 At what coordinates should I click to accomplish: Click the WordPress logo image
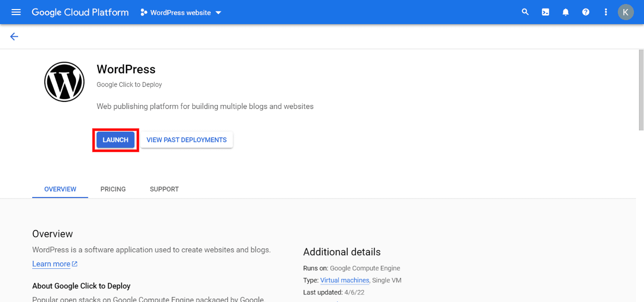(x=64, y=81)
